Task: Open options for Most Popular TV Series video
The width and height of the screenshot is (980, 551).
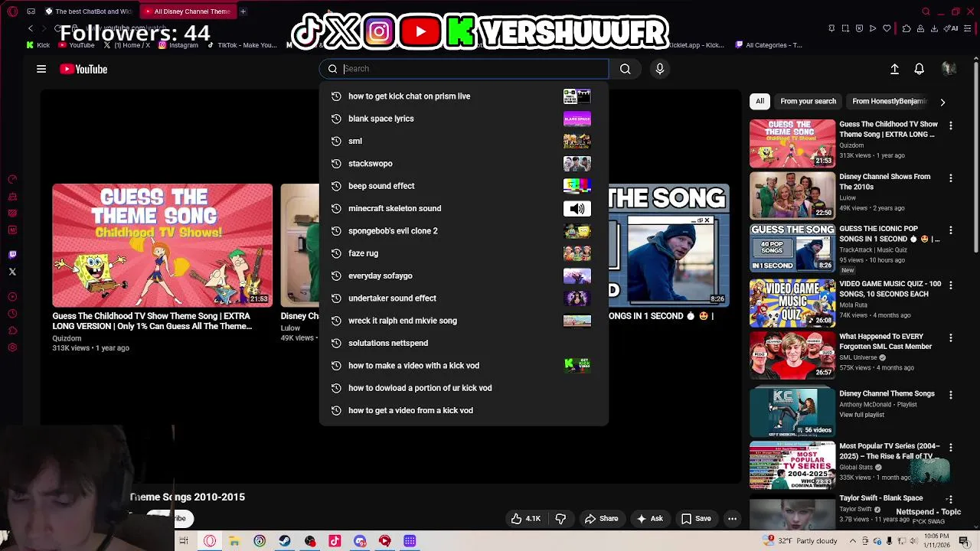Action: [x=951, y=447]
